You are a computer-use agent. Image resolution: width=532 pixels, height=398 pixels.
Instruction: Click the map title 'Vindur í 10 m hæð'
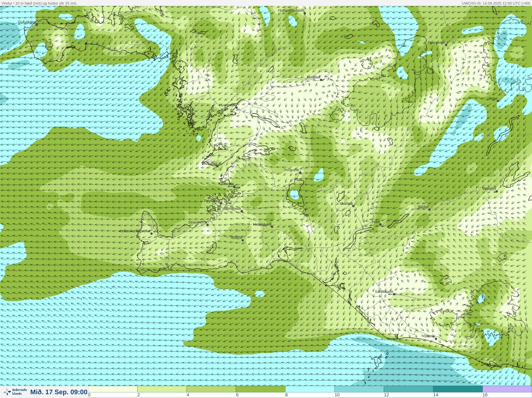(17, 3)
